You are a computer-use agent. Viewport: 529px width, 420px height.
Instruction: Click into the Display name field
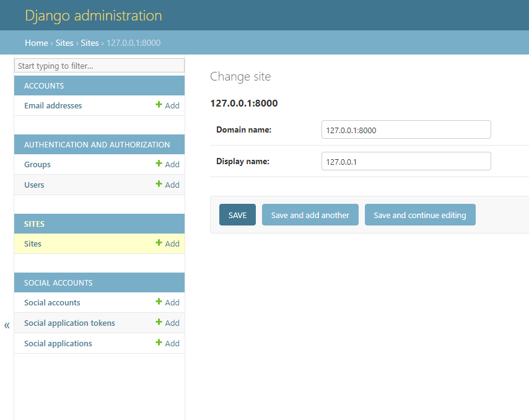(406, 162)
